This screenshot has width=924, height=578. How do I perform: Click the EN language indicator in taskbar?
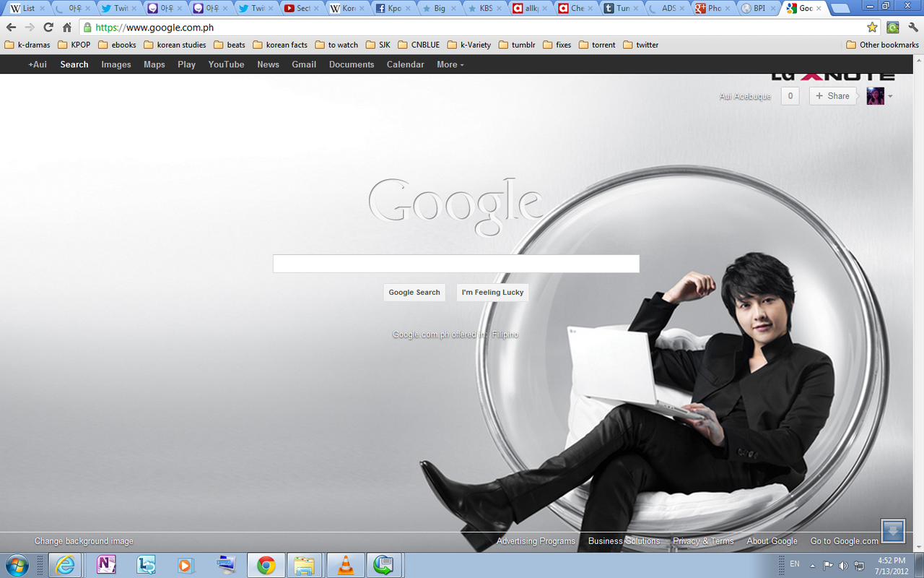795,564
